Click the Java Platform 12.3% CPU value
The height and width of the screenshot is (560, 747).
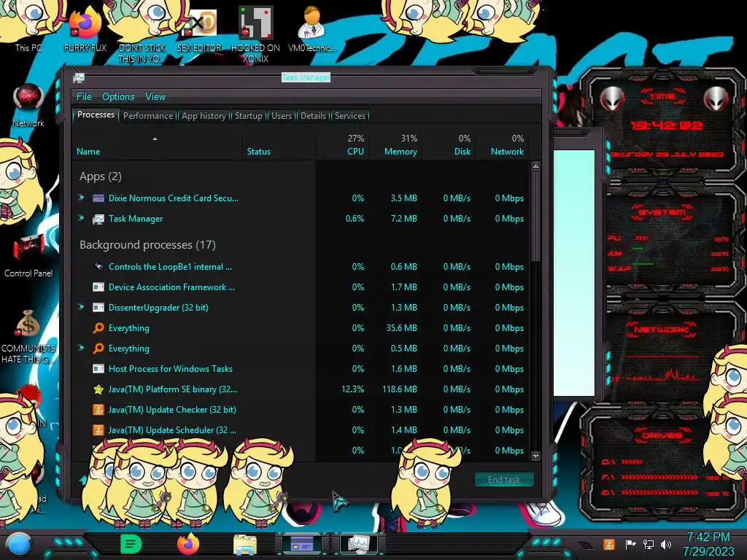(352, 389)
